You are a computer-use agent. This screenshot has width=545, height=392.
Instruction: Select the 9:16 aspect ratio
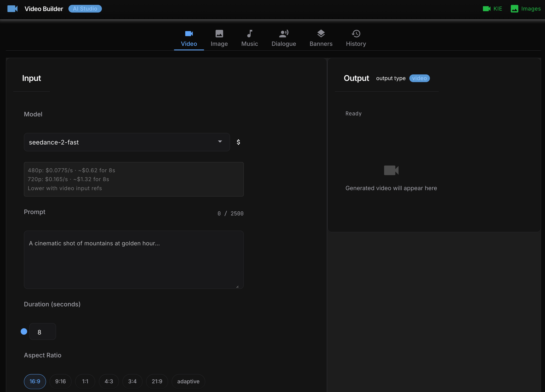[60, 381]
